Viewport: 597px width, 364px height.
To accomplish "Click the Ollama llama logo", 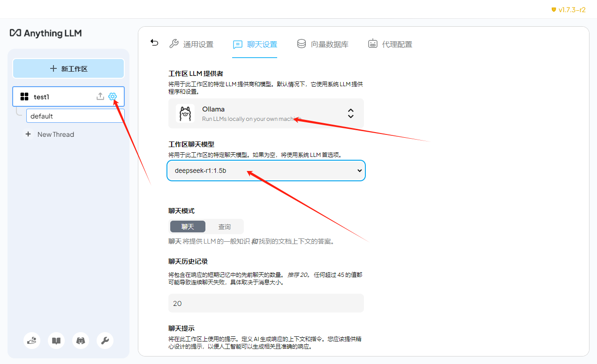I will click(x=185, y=113).
